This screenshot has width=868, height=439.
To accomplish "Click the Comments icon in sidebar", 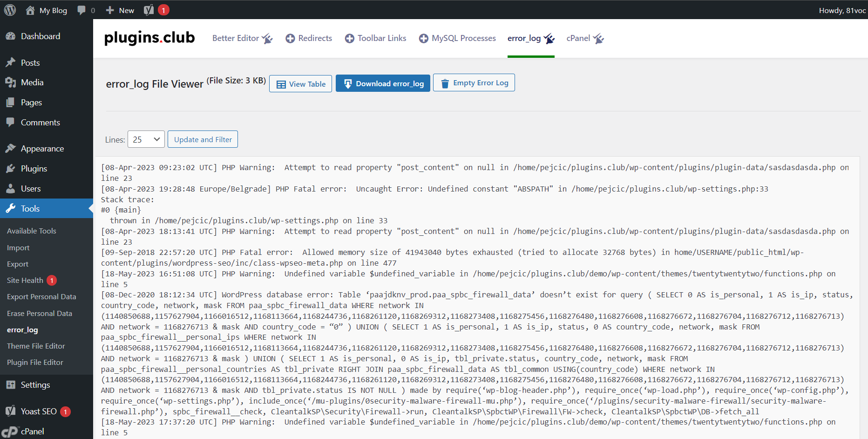I will (10, 123).
